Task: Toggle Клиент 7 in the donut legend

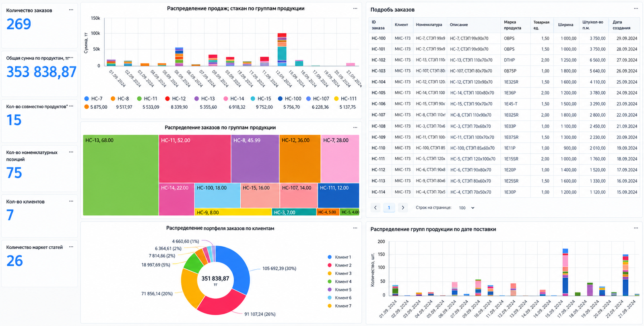Action: [x=339, y=306]
